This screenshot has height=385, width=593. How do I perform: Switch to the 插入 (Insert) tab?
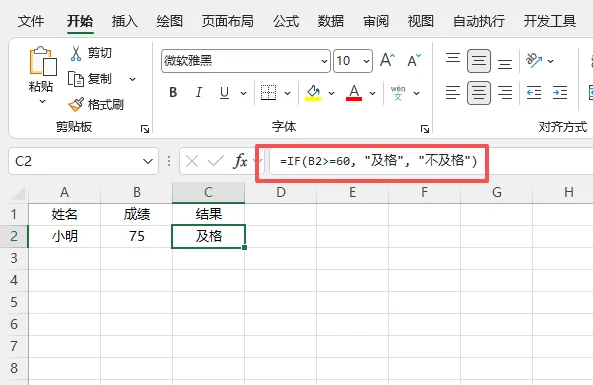[125, 21]
